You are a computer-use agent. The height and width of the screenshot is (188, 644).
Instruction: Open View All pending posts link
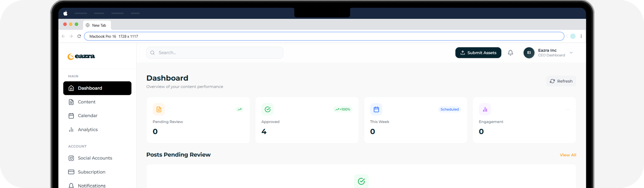pyautogui.click(x=568, y=155)
